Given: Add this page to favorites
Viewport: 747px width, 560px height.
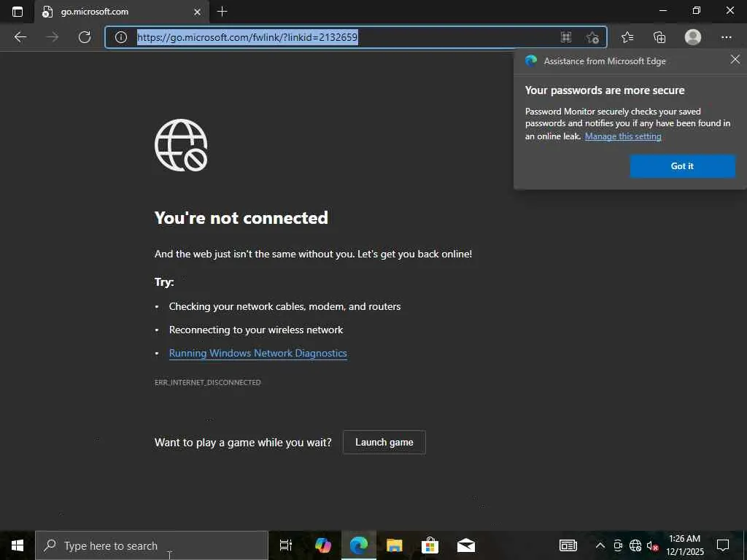Looking at the screenshot, I should (x=592, y=37).
